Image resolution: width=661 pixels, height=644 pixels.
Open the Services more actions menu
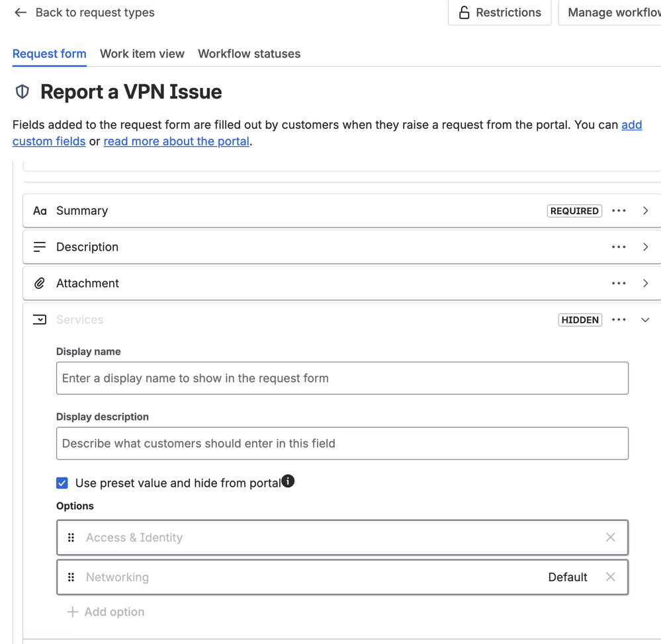tap(619, 319)
